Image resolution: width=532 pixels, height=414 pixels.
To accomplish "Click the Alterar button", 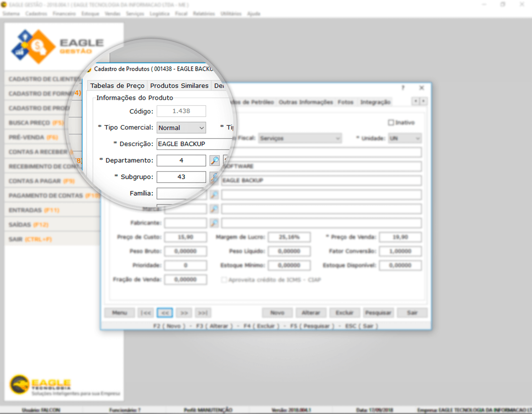I will [x=311, y=313].
